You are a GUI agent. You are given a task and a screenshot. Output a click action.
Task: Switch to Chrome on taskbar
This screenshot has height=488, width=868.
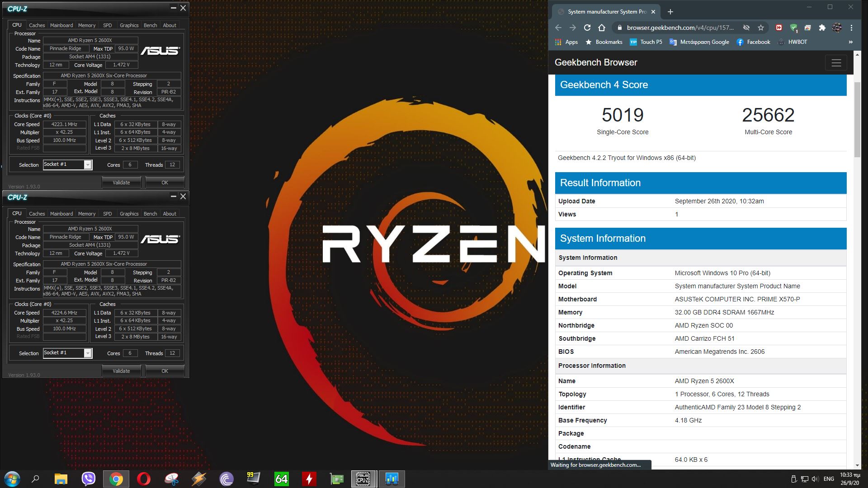point(116,479)
